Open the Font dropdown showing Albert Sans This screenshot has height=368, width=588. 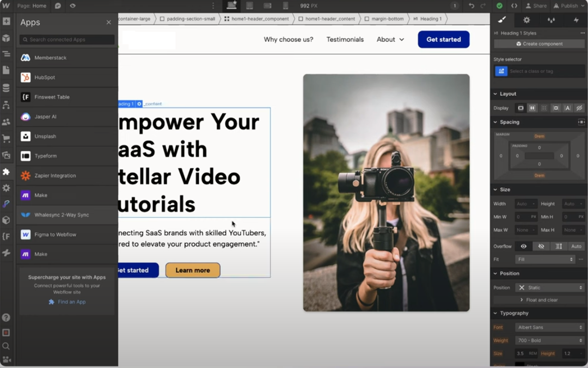550,328
